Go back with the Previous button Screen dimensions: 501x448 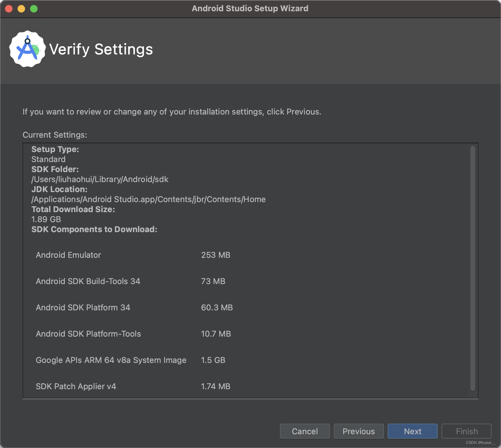[x=359, y=431]
